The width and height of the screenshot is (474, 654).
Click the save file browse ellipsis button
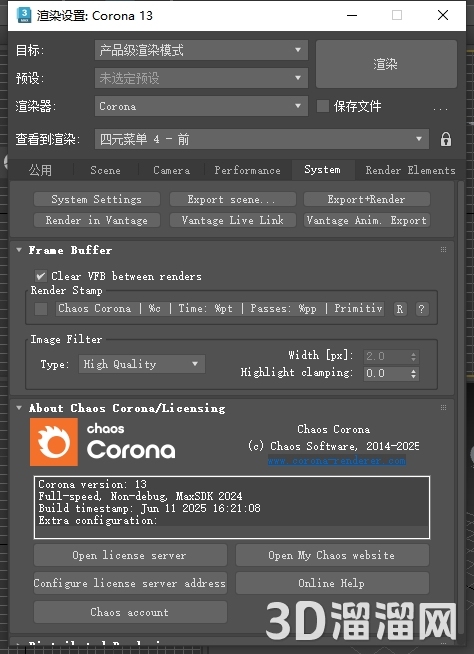[x=440, y=108]
